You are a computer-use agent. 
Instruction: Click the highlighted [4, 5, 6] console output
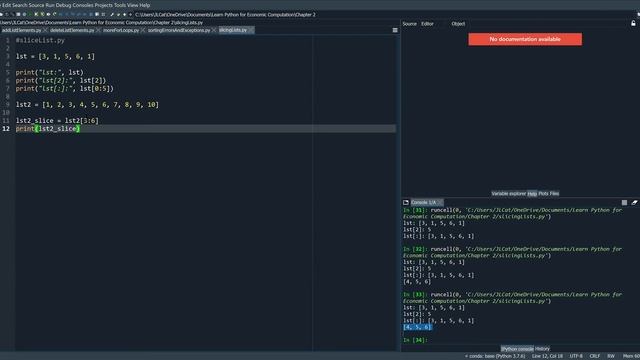click(417, 327)
